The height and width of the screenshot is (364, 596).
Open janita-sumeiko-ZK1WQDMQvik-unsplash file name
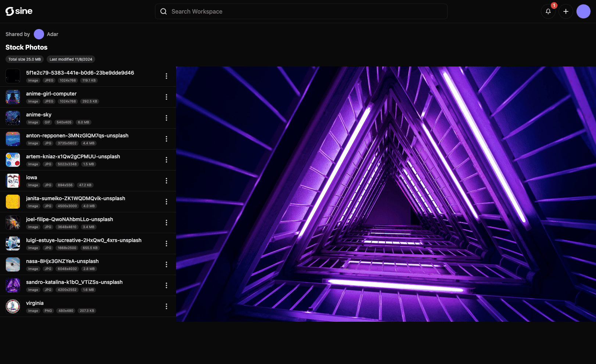coord(76,198)
